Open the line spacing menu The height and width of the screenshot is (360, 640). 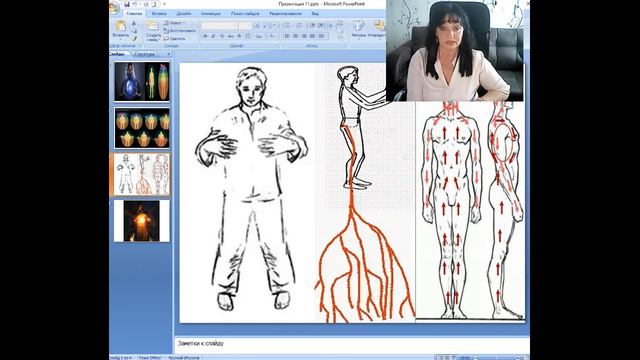coord(331,26)
